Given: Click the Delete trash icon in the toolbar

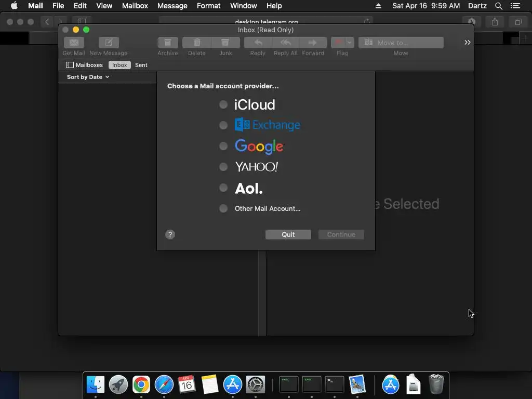Looking at the screenshot, I should point(197,43).
